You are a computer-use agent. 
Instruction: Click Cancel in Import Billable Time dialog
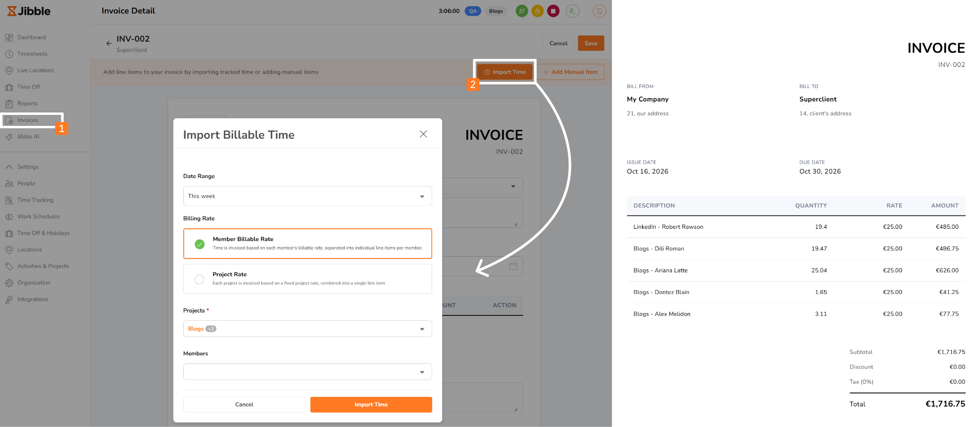tap(244, 405)
